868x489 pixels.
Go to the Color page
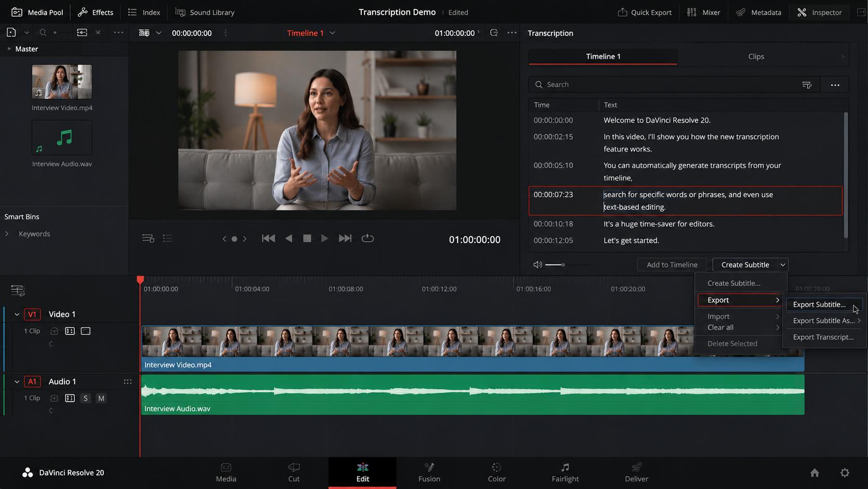point(497,472)
